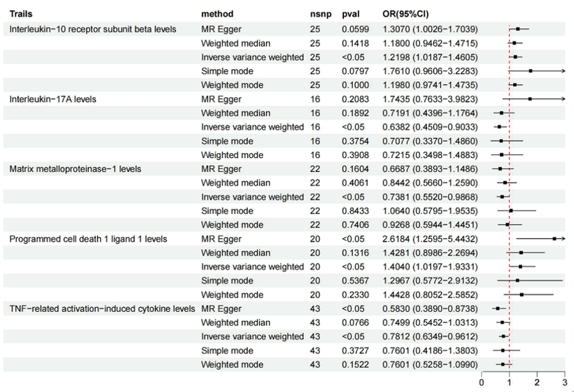The image size is (574, 392).
Task: Select the 'Interleukin-10 receptor subunit beta levels' label
Action: (x=93, y=29)
